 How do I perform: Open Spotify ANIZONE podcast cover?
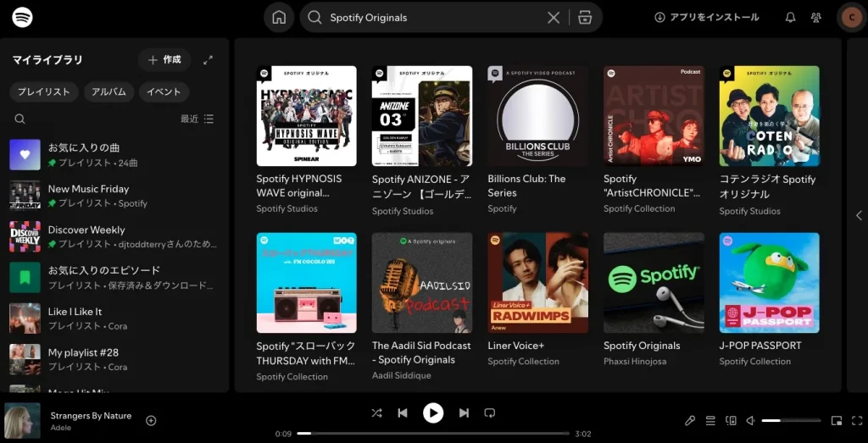click(x=422, y=116)
